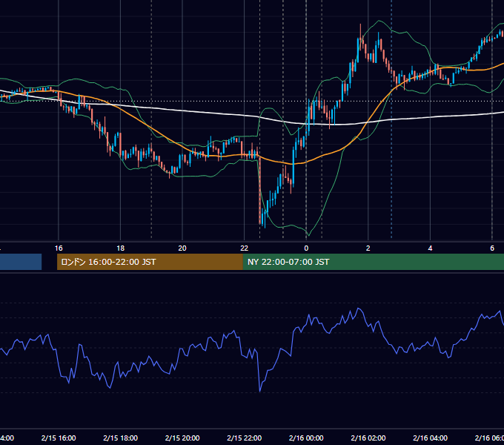Click the 6 hour label on chart axis
Screen dimensions: 504x445
coord(492,248)
